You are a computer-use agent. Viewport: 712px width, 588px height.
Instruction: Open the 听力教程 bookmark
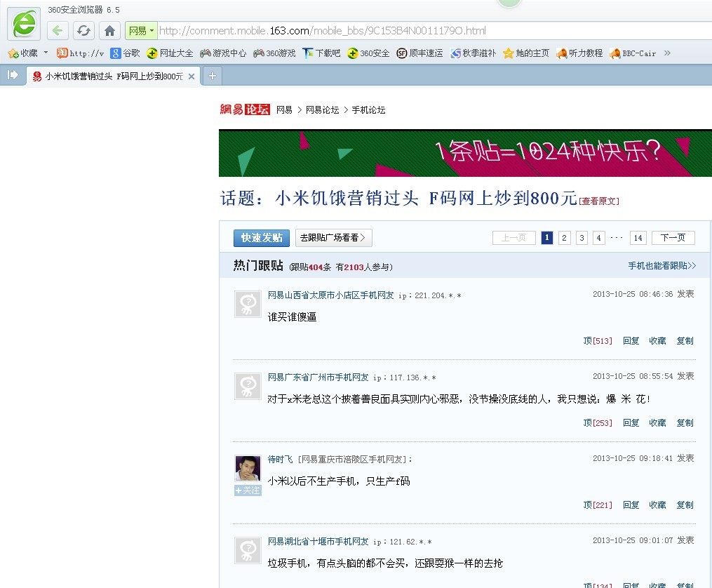coord(579,53)
